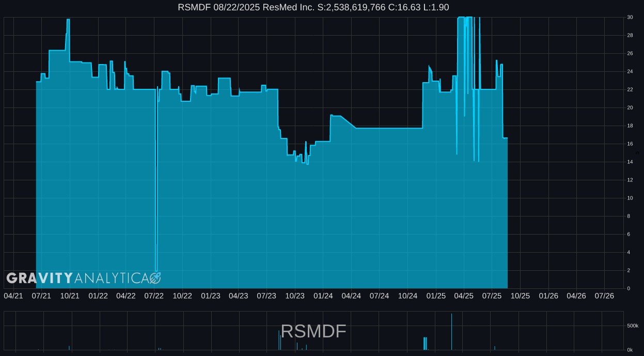
Task: Select the price axis value 26
Action: [x=630, y=53]
